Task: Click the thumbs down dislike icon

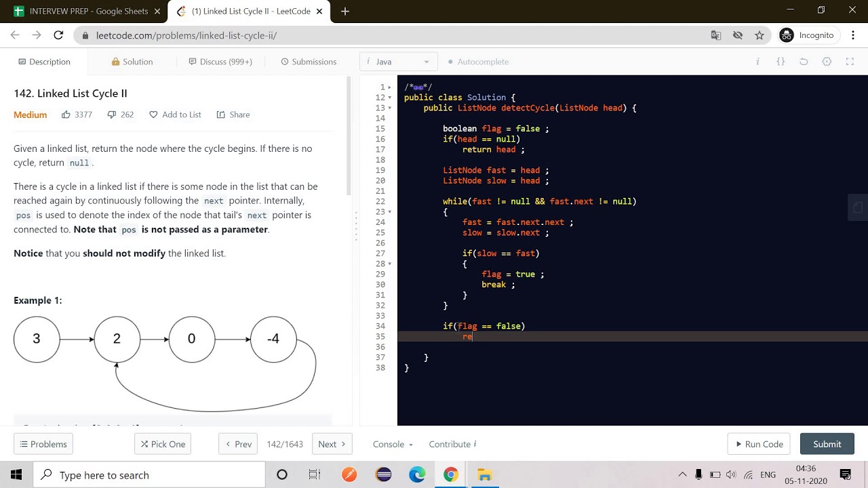Action: click(x=112, y=115)
